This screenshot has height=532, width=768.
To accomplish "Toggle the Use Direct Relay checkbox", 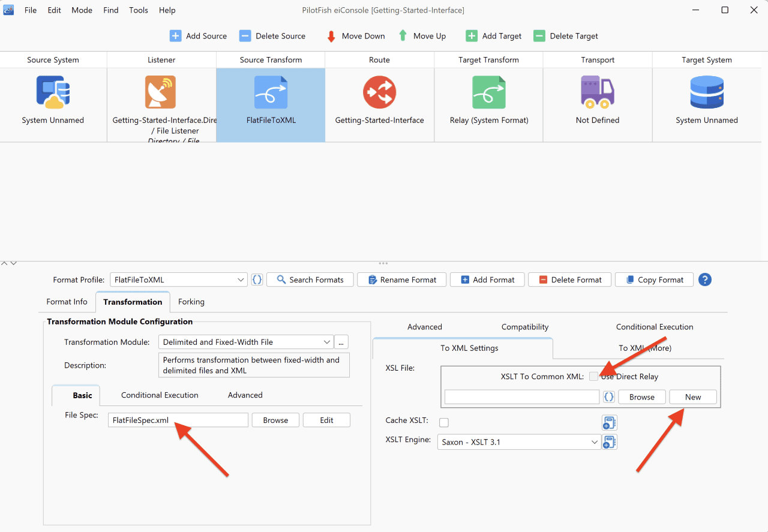I will [x=593, y=377].
